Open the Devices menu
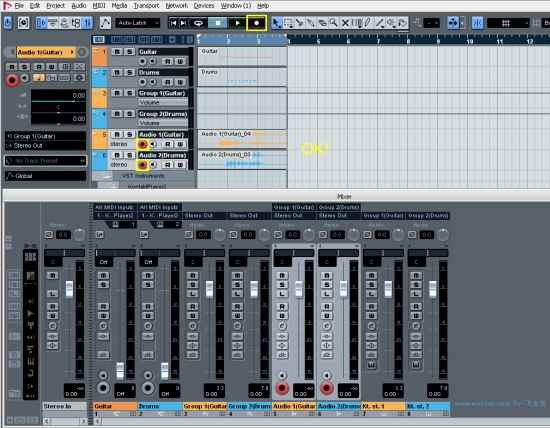The width and height of the screenshot is (550, 428). click(204, 5)
